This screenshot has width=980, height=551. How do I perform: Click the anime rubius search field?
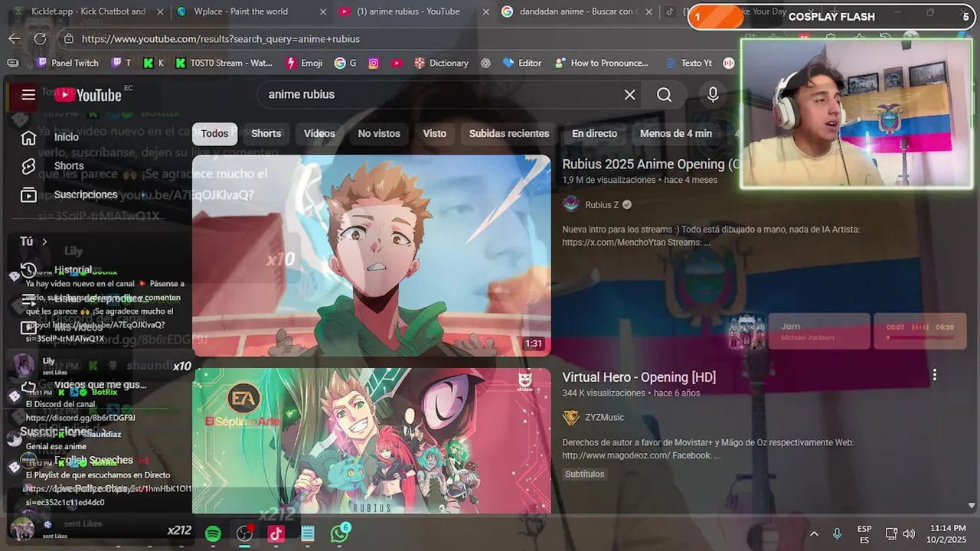tap(440, 95)
